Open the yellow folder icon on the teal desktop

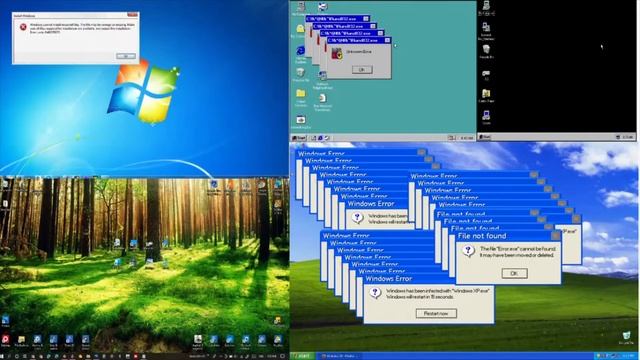click(301, 94)
